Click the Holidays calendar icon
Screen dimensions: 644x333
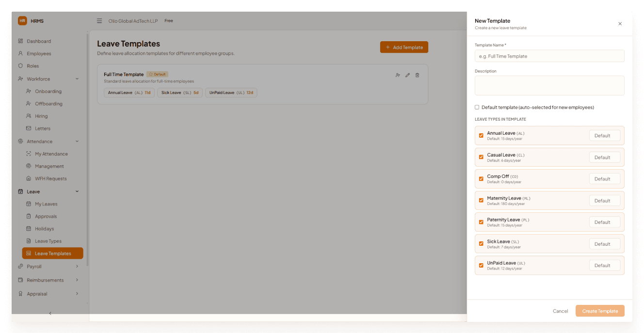29,229
